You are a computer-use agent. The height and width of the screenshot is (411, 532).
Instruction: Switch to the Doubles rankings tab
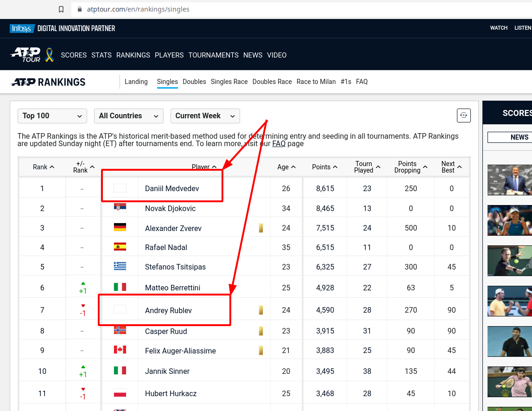(194, 82)
